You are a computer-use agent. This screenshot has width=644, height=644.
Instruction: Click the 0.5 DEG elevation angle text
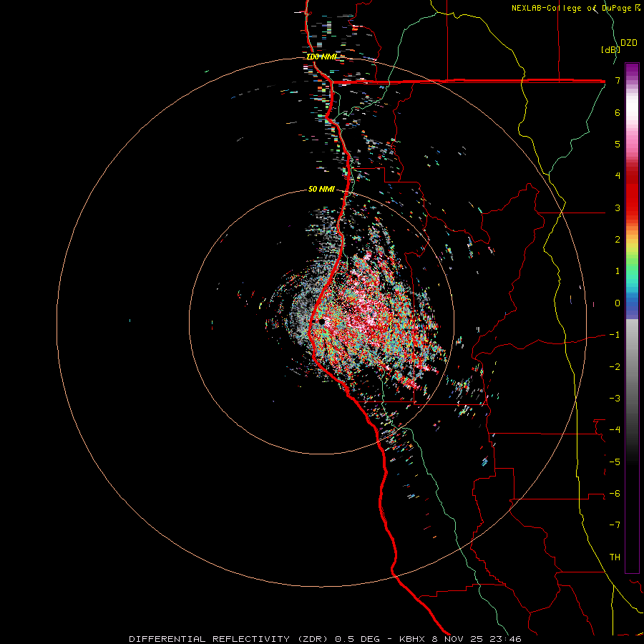tap(358, 639)
